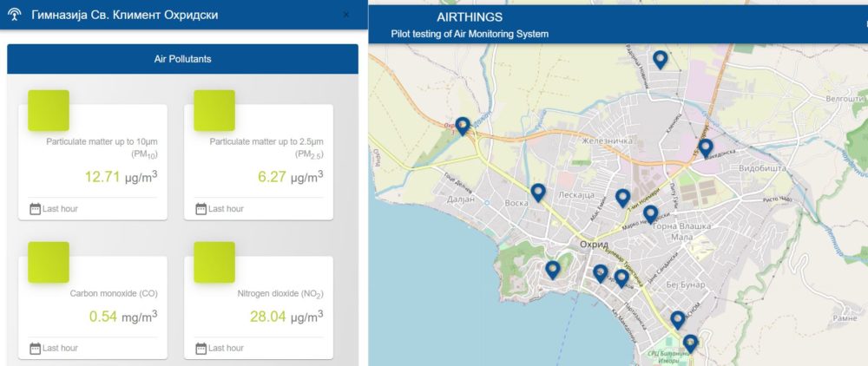Click Last hour in the Nitrogen dioxide card

[226, 349]
